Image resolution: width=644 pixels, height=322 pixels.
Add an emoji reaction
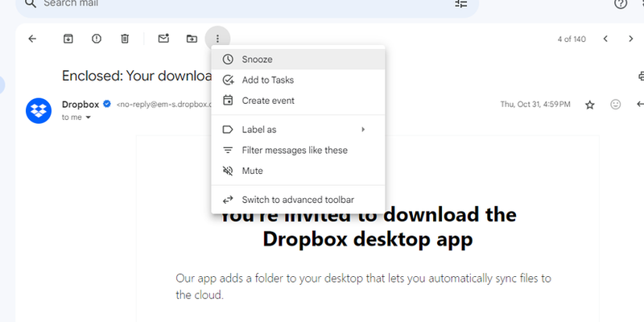point(616,105)
